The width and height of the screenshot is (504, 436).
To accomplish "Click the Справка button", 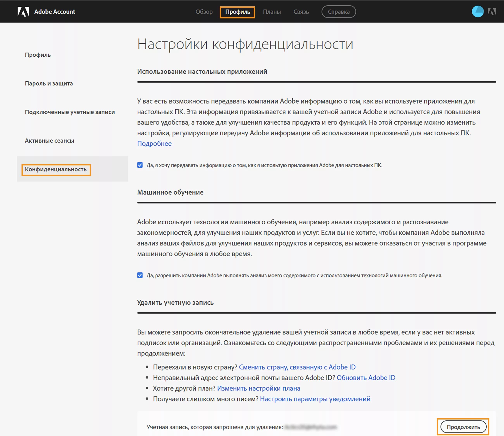I will [x=338, y=12].
